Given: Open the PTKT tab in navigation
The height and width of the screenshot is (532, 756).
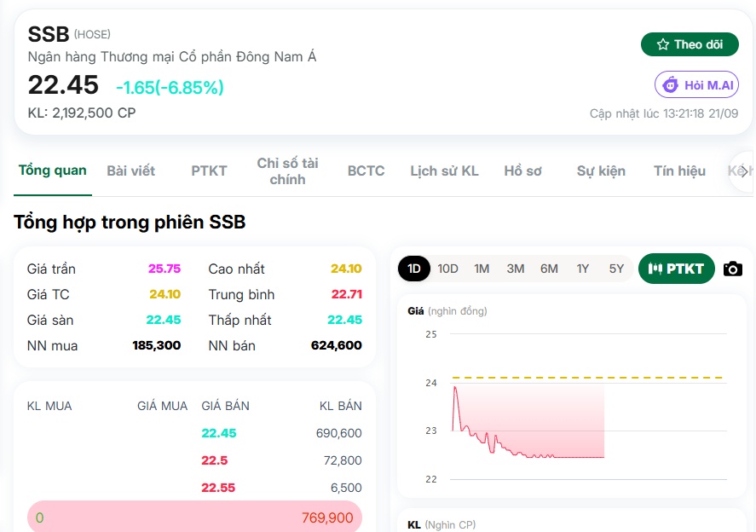Looking at the screenshot, I should point(209,171).
